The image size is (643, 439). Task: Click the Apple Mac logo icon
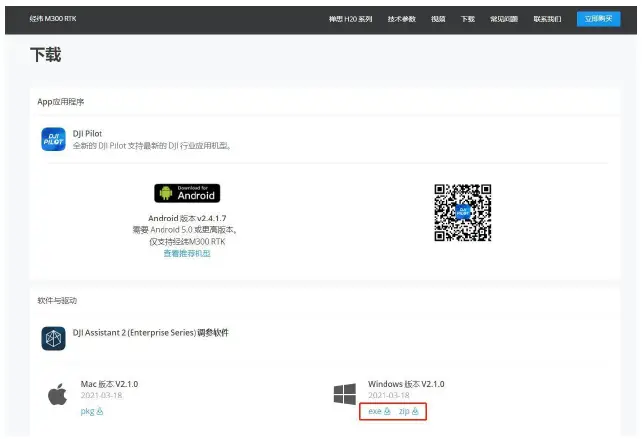click(x=57, y=394)
